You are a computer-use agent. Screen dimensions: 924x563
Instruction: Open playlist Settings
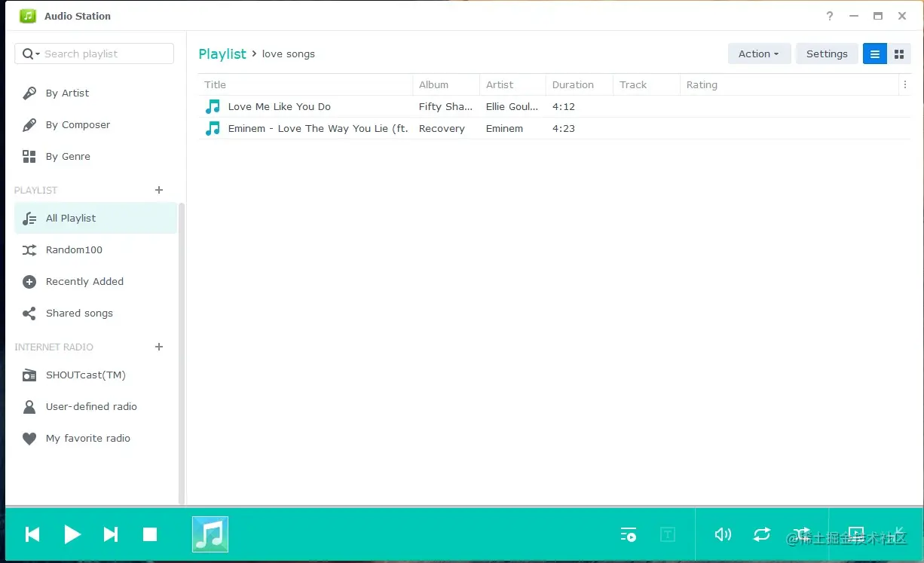[x=827, y=54]
